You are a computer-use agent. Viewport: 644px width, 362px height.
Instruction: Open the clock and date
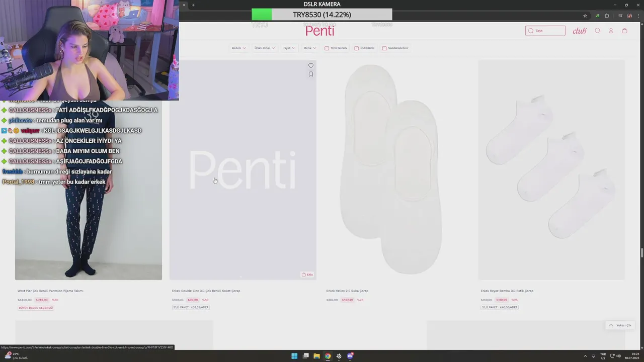pos(631,356)
